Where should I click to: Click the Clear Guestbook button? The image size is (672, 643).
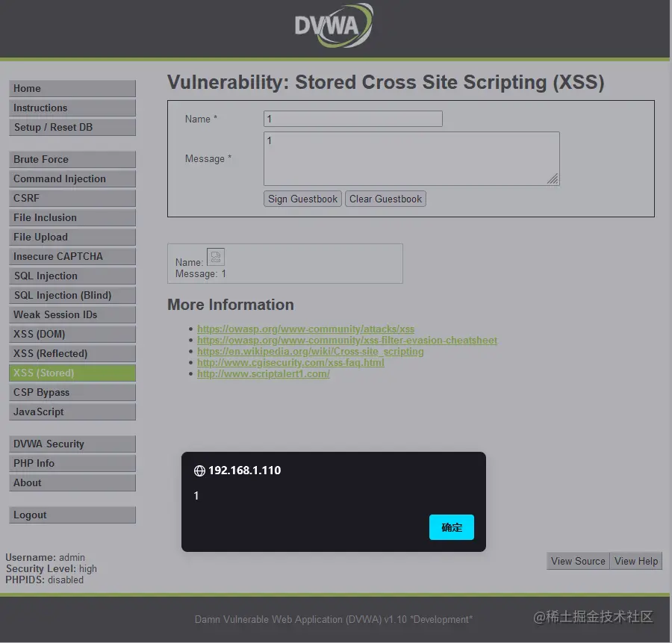click(x=385, y=199)
